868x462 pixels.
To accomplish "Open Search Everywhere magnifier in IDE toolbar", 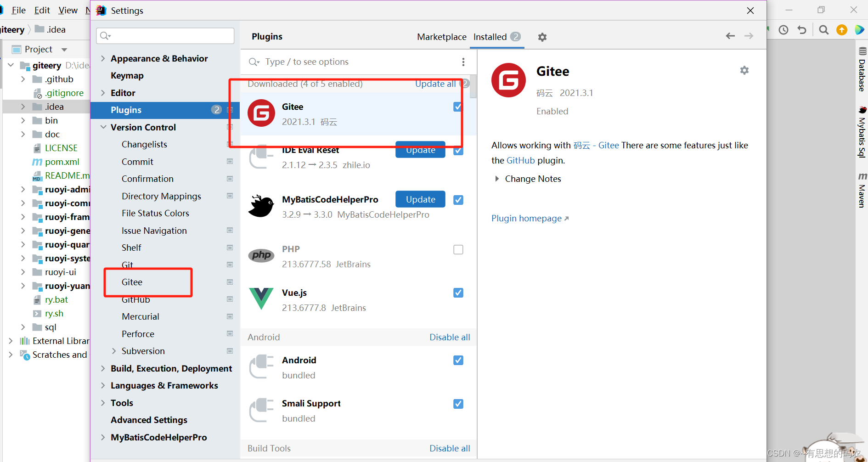I will click(824, 30).
